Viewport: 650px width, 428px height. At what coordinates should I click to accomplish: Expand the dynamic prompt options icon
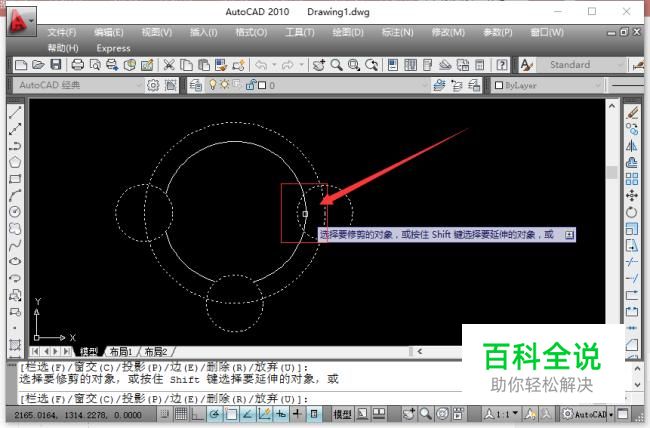(x=570, y=235)
